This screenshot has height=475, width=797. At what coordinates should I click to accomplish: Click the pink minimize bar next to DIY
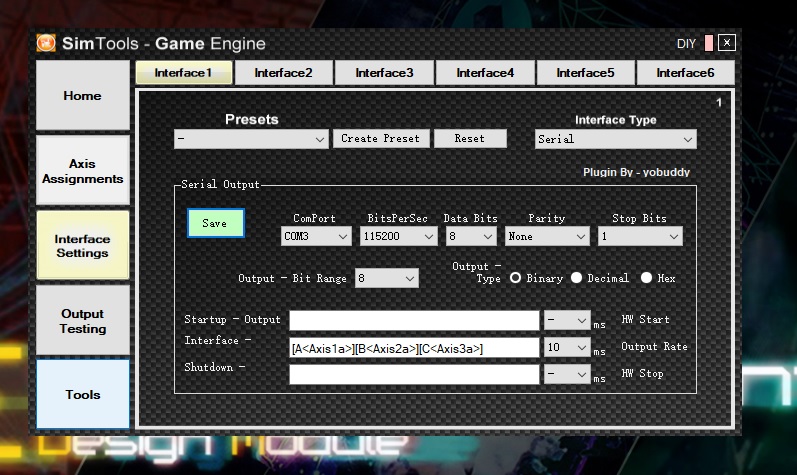pyautogui.click(x=709, y=43)
